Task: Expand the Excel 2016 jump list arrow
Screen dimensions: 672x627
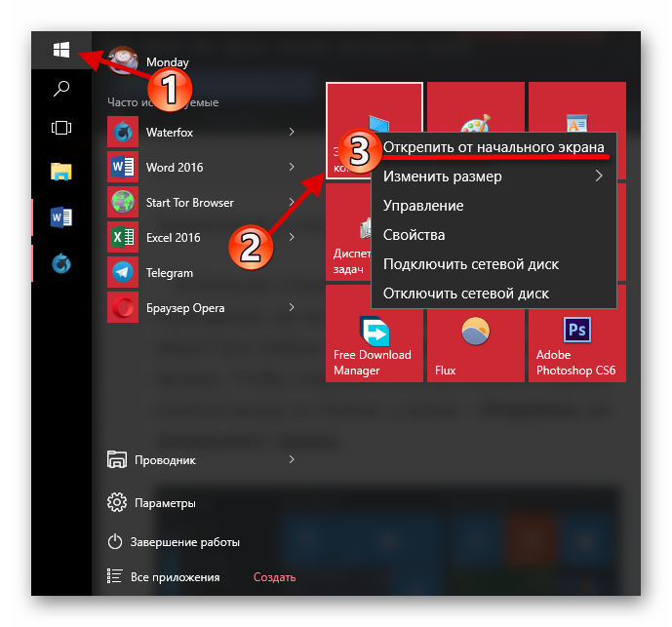Action: pyautogui.click(x=292, y=237)
